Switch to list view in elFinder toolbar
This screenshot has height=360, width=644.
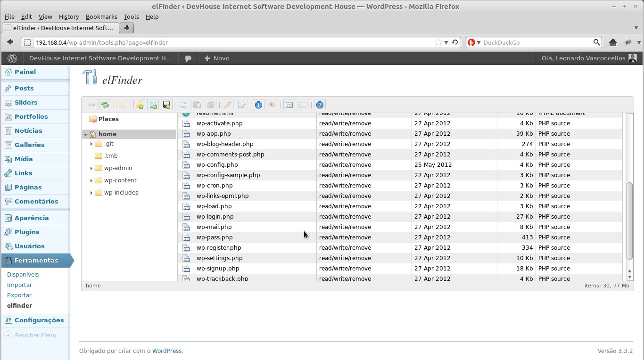pos(303,105)
